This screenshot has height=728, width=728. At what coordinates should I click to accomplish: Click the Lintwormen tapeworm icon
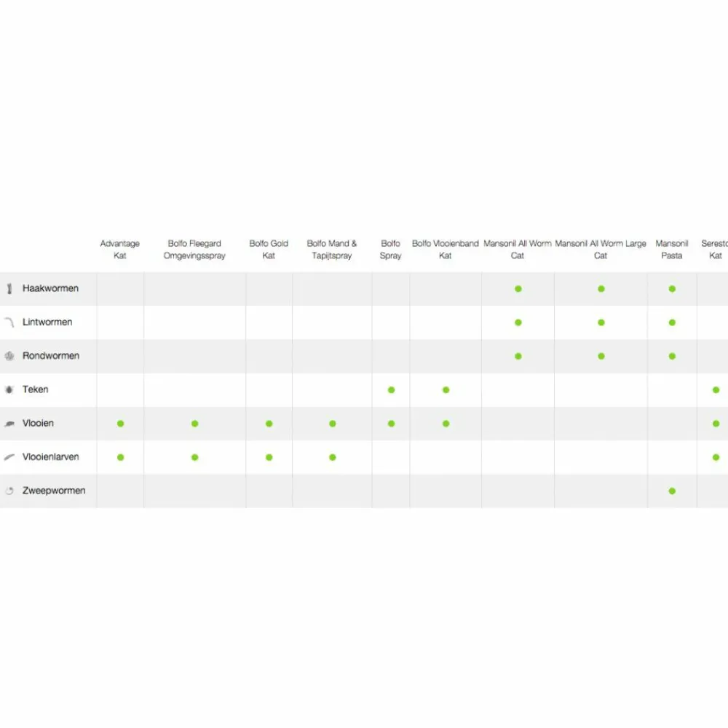click(x=9, y=322)
